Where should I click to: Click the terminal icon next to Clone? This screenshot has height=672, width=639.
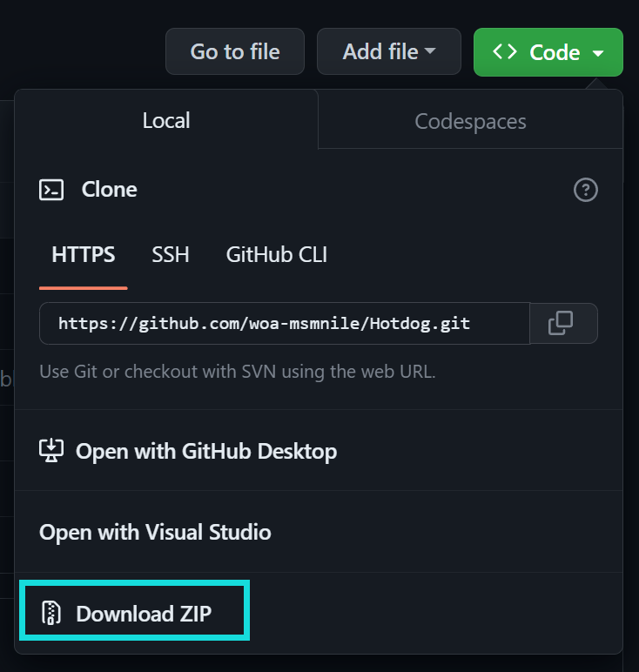point(51,190)
